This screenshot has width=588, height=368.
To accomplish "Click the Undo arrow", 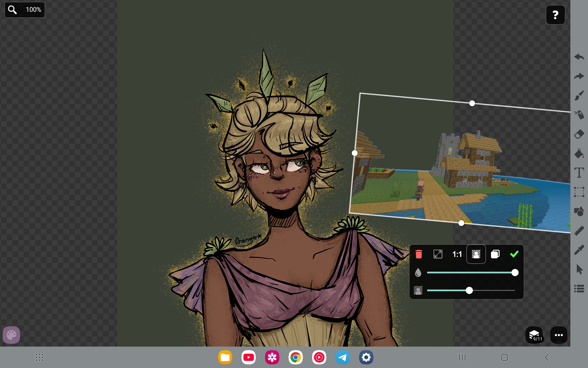I will click(579, 57).
